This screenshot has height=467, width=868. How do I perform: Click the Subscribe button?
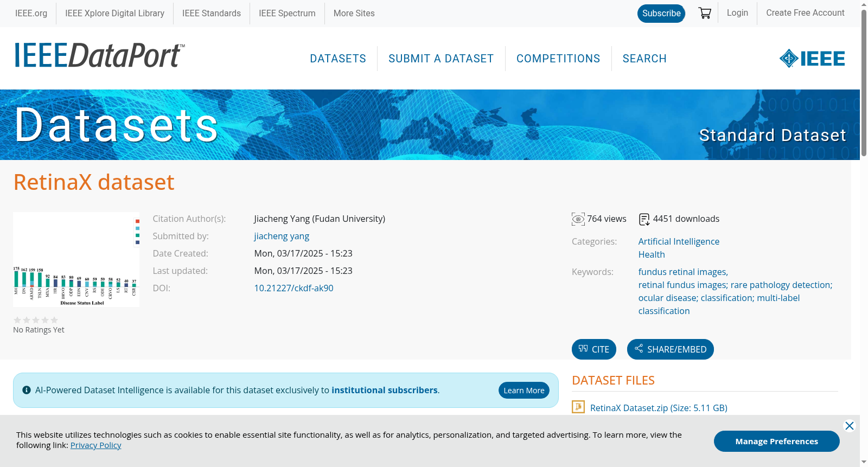coord(661,14)
